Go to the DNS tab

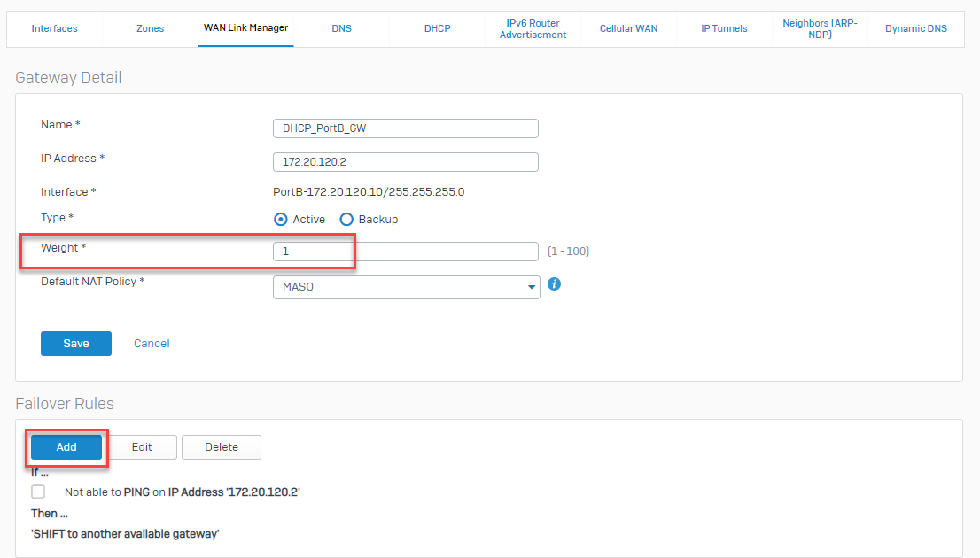click(341, 28)
